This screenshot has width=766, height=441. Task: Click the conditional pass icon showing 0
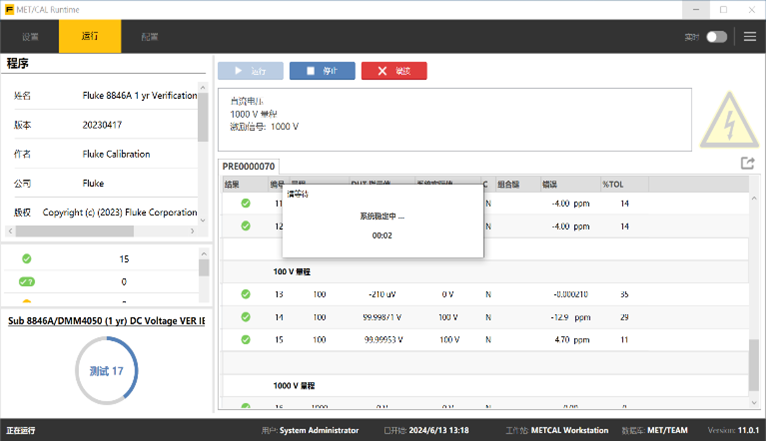click(27, 282)
